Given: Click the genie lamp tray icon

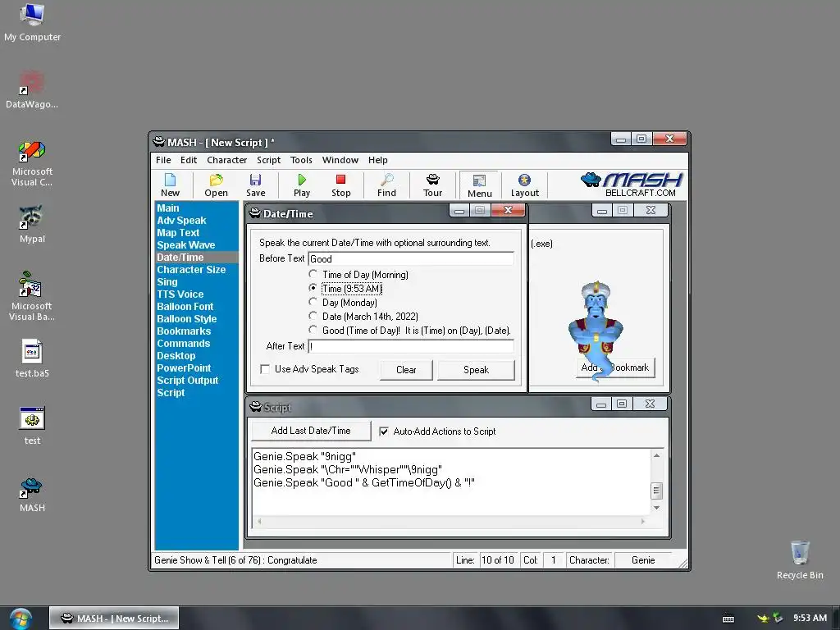Looking at the screenshot, I should [763, 619].
